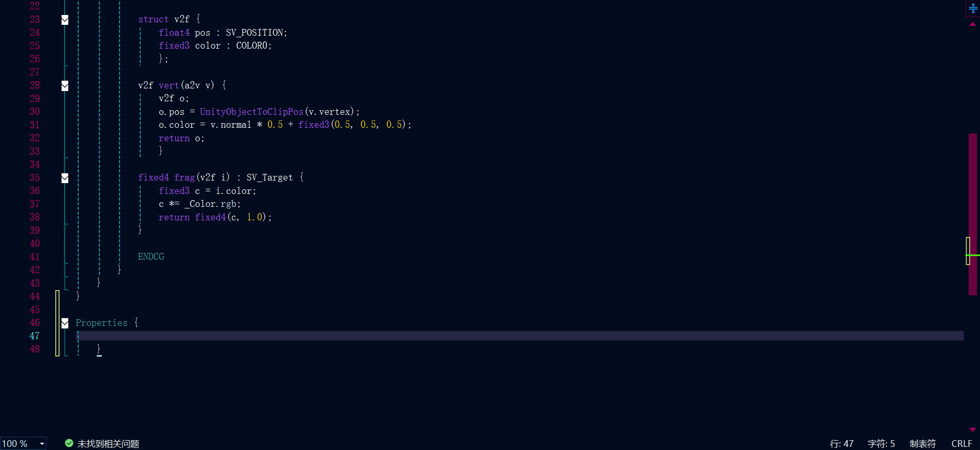The image size is (980, 450).
Task: Collapse the vert function block
Action: pos(65,86)
